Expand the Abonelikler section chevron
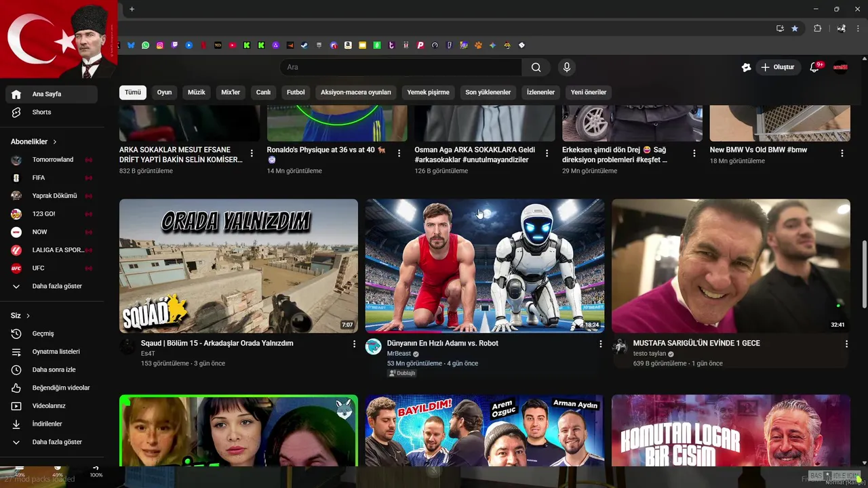The height and width of the screenshot is (488, 868). (55, 142)
